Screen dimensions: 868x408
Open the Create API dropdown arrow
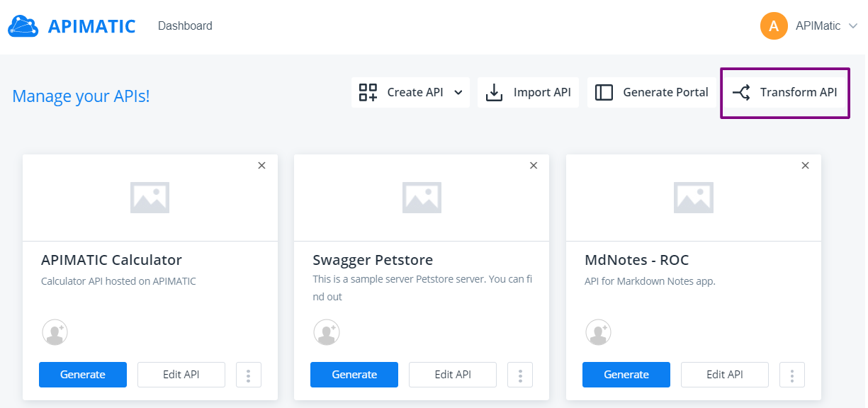click(x=458, y=93)
